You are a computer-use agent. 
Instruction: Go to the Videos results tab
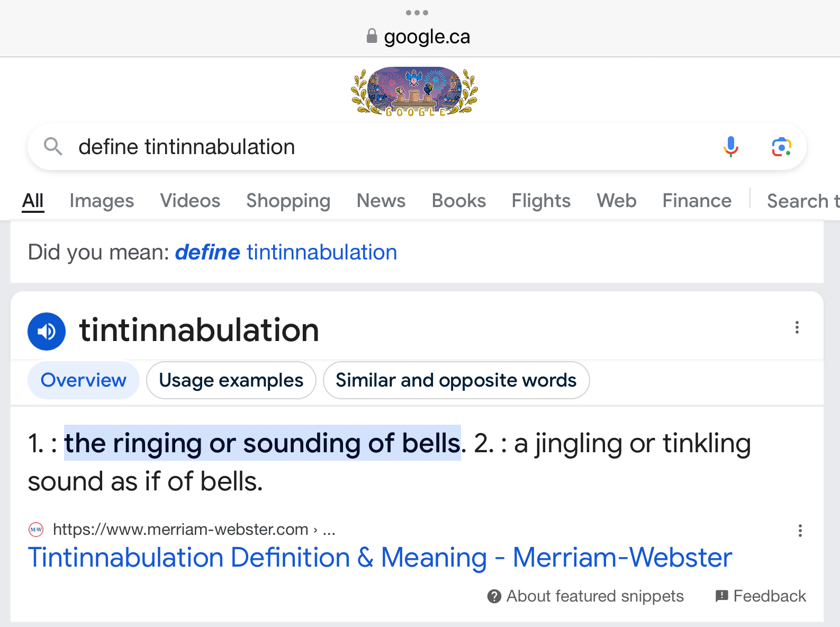coord(190,201)
